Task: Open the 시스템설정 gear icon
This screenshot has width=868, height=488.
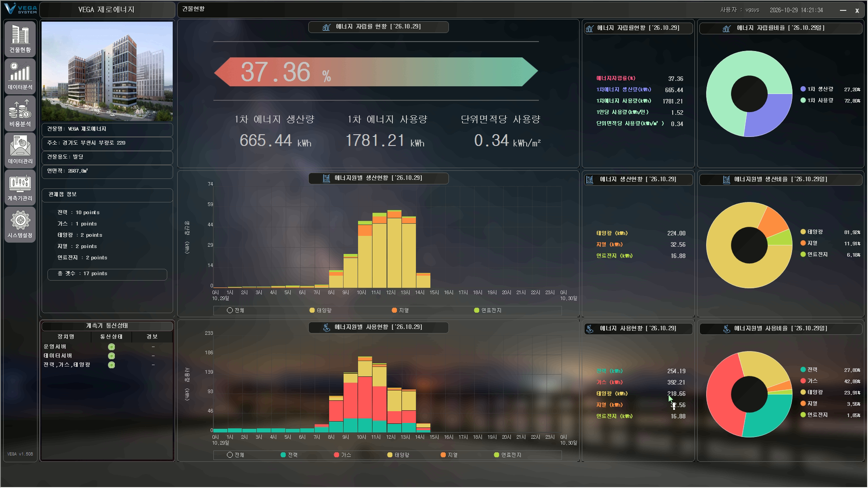Action: click(20, 224)
